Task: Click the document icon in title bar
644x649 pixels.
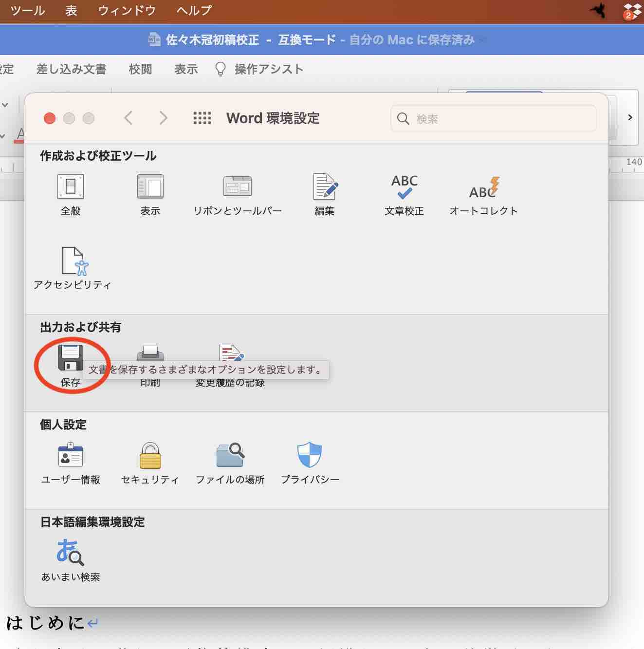Action: point(154,40)
